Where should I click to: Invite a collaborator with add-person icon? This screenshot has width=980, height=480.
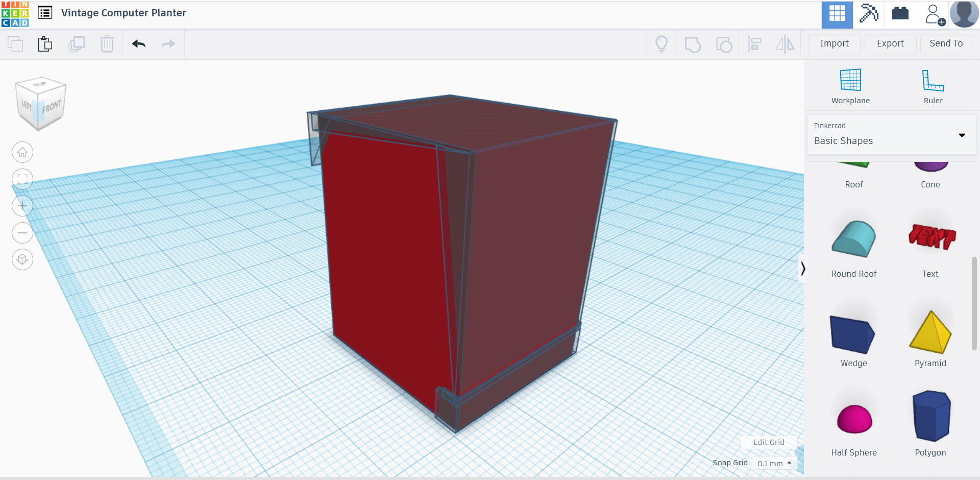[x=934, y=14]
